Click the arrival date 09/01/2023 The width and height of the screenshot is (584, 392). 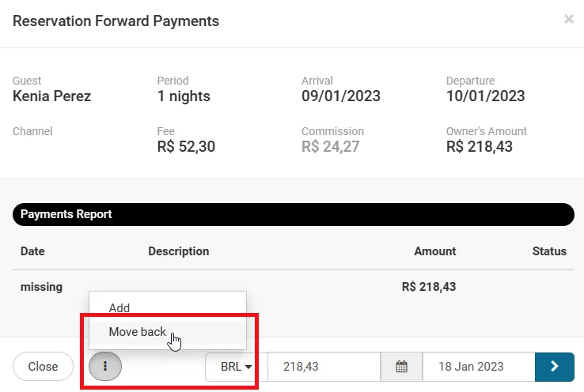340,96
